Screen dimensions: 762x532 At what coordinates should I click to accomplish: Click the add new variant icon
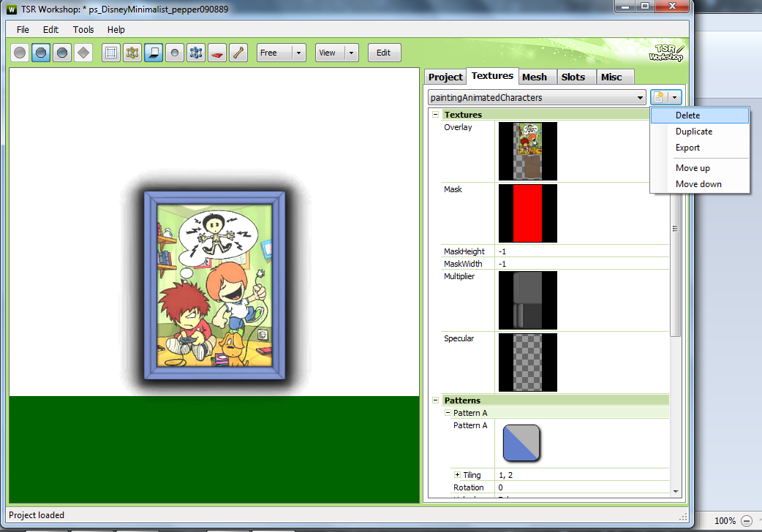[x=659, y=97]
